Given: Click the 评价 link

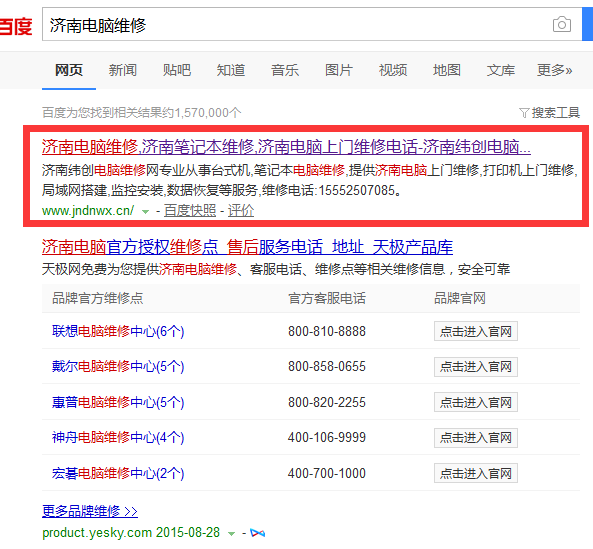Looking at the screenshot, I should [x=241, y=211].
